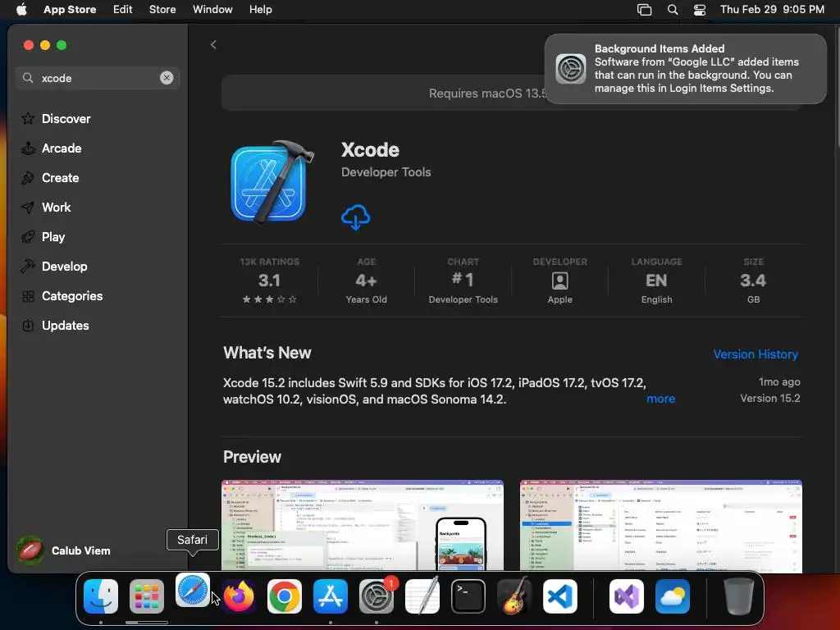The height and width of the screenshot is (630, 840).
Task: Open Control Center in menu bar
Action: (x=700, y=10)
